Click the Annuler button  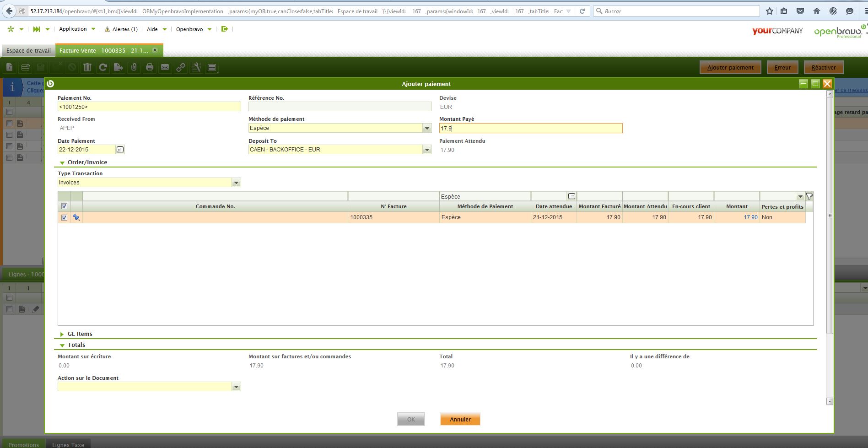(x=460, y=419)
